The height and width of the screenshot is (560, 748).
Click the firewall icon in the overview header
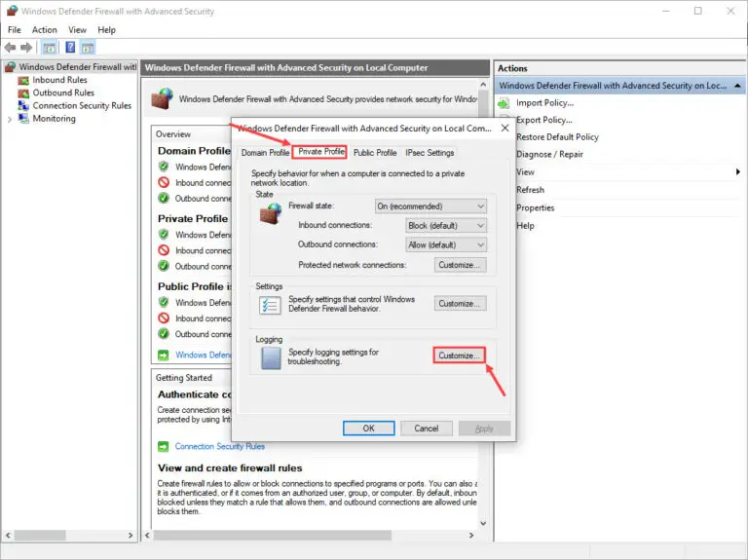tap(163, 98)
